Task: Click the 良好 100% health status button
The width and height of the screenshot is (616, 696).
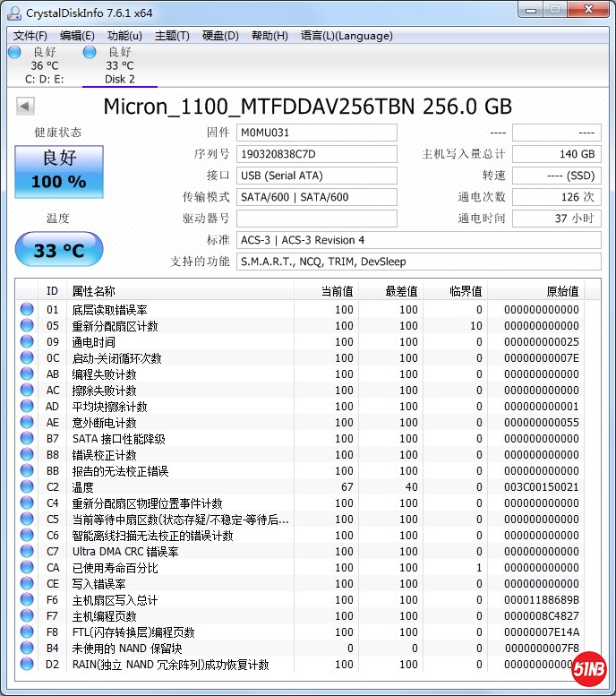Action: point(59,172)
